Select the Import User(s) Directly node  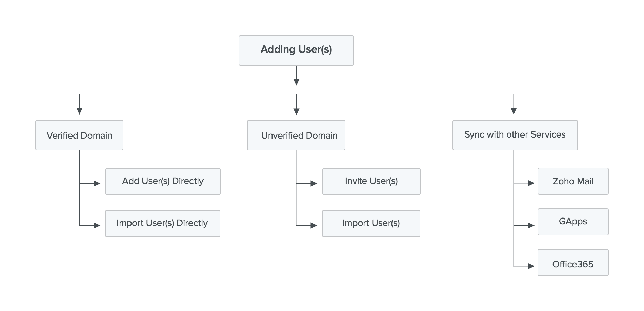tap(162, 224)
